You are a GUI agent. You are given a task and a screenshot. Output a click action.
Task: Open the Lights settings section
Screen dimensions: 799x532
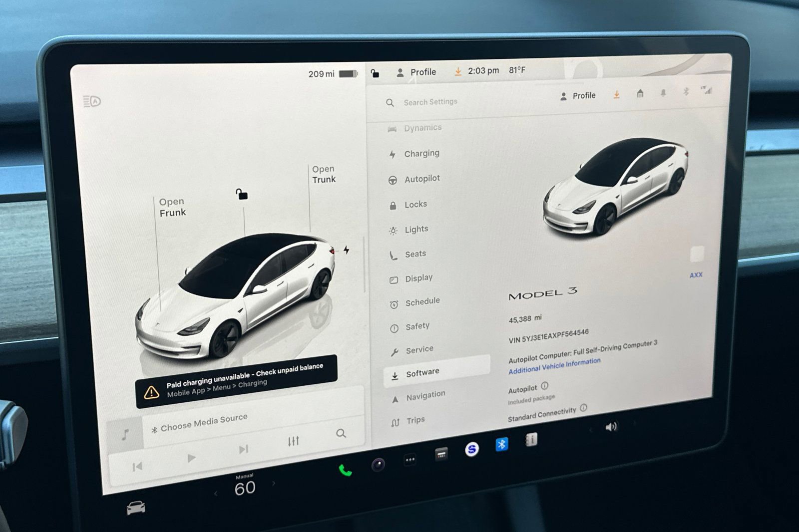pyautogui.click(x=416, y=229)
